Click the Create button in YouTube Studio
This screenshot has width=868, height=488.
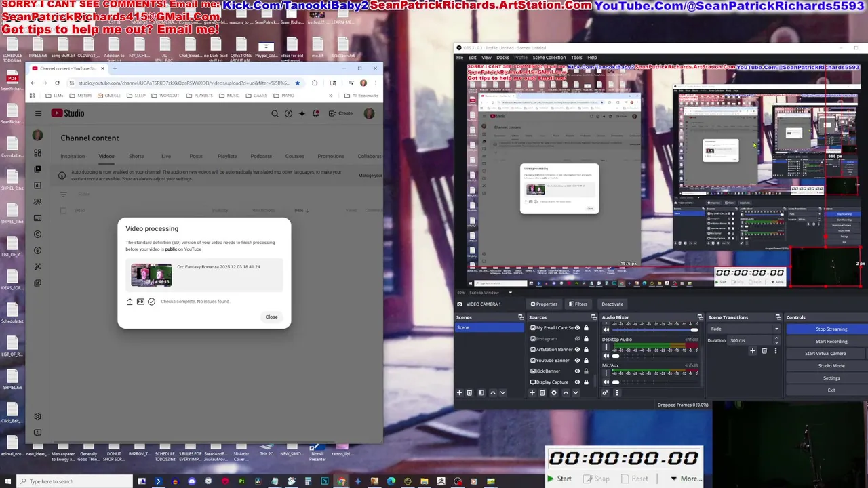[341, 113]
